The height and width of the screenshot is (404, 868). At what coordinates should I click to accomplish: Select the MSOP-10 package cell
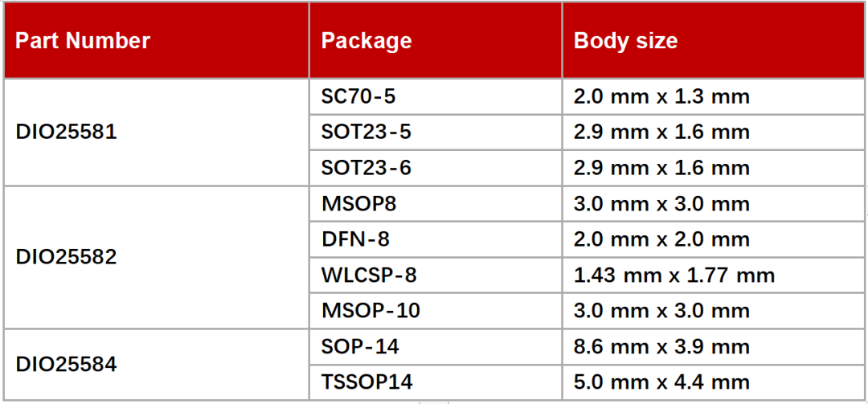371,311
